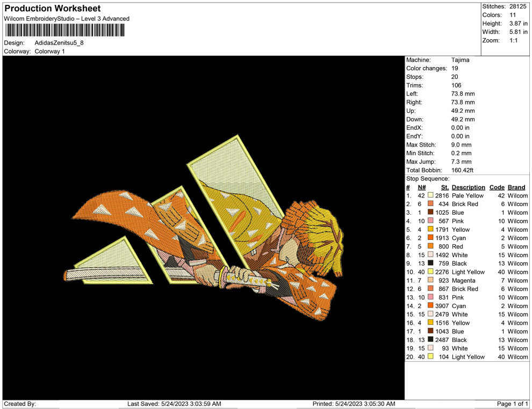
Task: Click the Blue swatch in row 3
Action: click(430, 213)
